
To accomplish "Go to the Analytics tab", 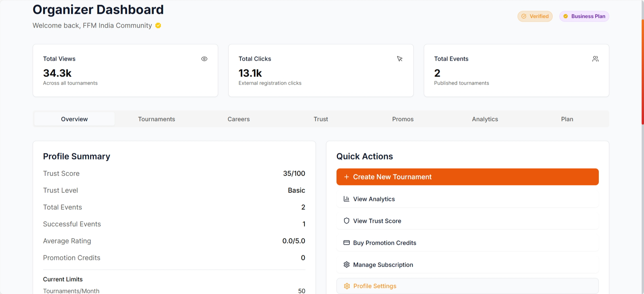I will pyautogui.click(x=485, y=119).
